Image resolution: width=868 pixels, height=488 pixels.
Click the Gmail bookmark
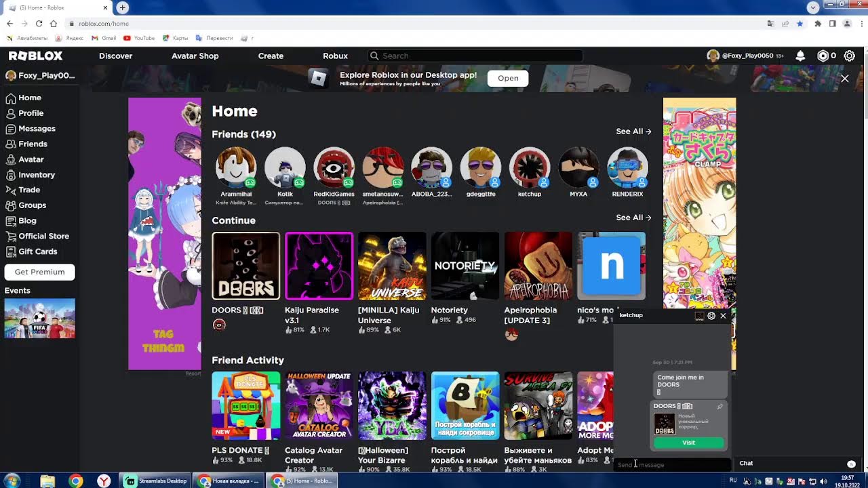coord(104,38)
